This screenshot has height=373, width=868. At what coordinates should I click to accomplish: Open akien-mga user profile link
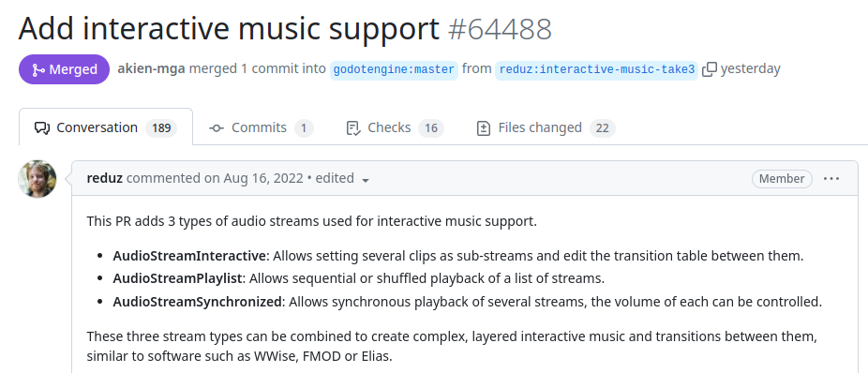151,68
